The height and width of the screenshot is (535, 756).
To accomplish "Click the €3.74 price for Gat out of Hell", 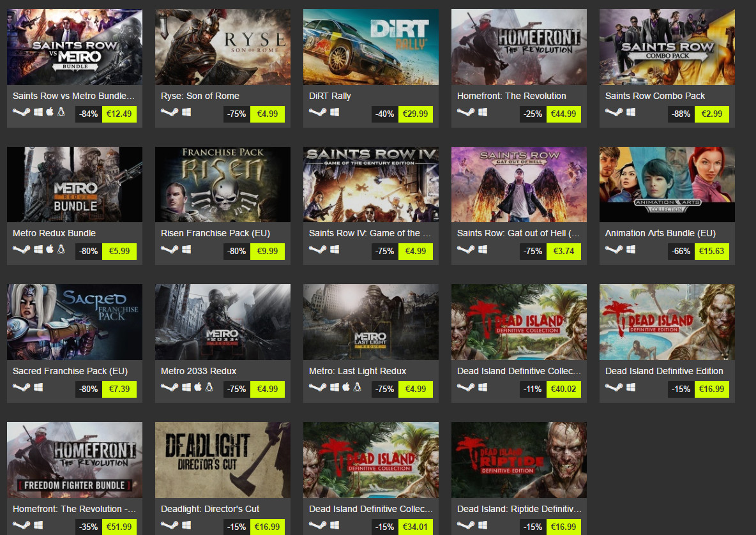I will point(564,251).
